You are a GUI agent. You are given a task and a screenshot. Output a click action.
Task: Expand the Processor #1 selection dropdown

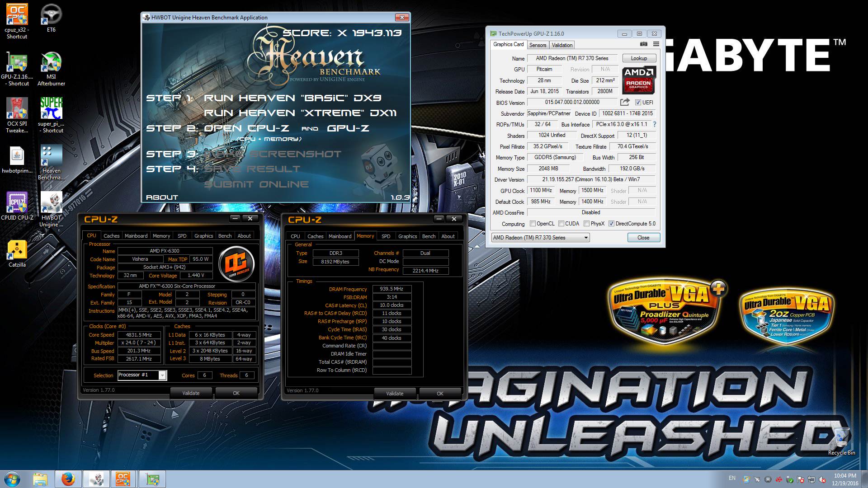(x=162, y=375)
